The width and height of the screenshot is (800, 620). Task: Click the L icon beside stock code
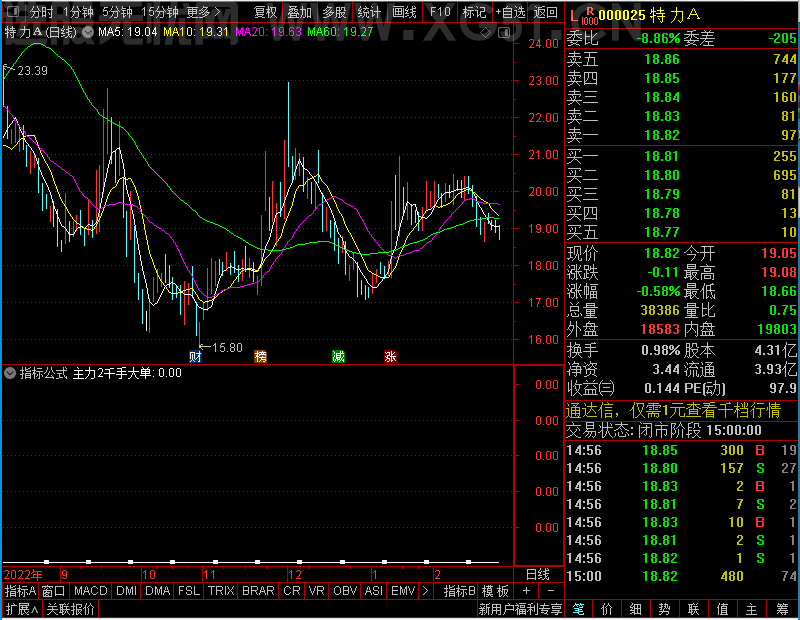tap(574, 17)
